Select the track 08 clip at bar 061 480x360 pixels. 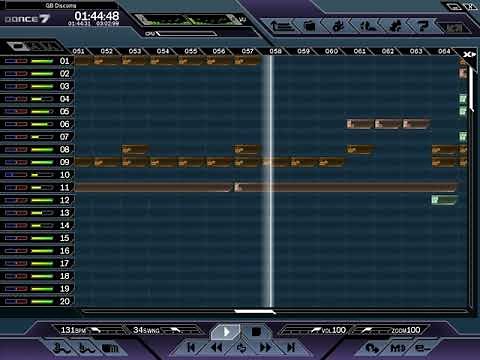coord(359,150)
